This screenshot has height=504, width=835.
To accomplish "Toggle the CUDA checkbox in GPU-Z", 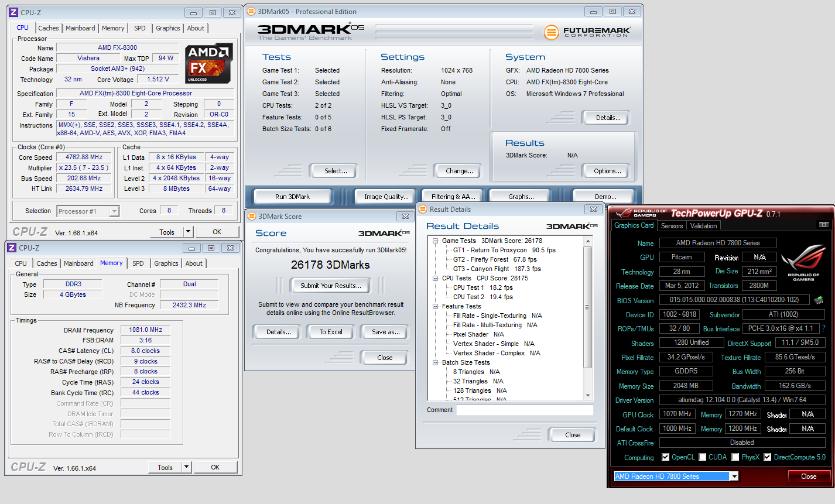I will [x=703, y=457].
